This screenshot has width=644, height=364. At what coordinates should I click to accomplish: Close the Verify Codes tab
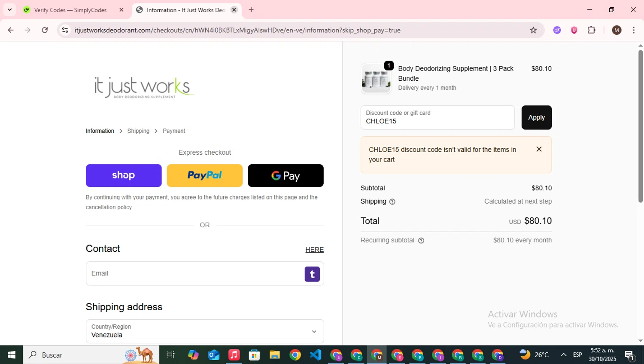click(122, 10)
